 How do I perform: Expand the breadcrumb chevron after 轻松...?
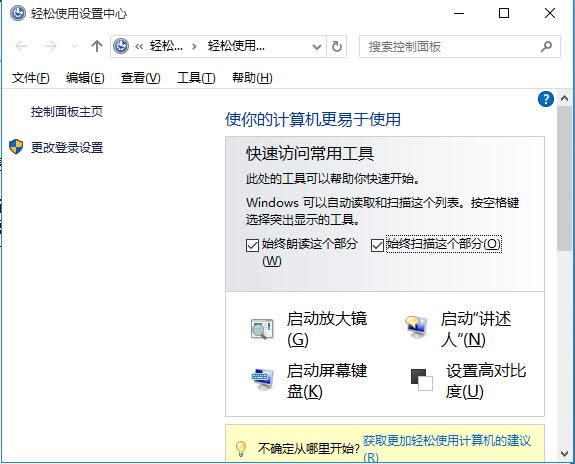pos(195,47)
